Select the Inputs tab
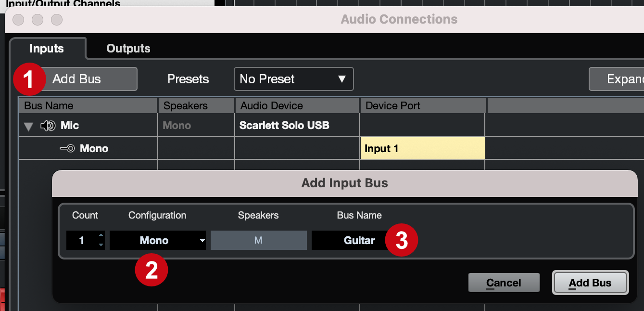The width and height of the screenshot is (644, 311). click(47, 48)
